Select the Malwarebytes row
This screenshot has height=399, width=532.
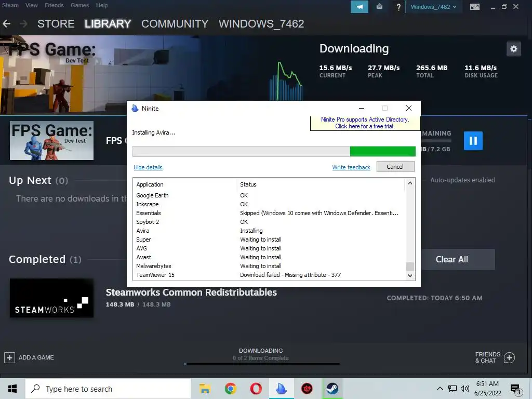click(x=270, y=266)
